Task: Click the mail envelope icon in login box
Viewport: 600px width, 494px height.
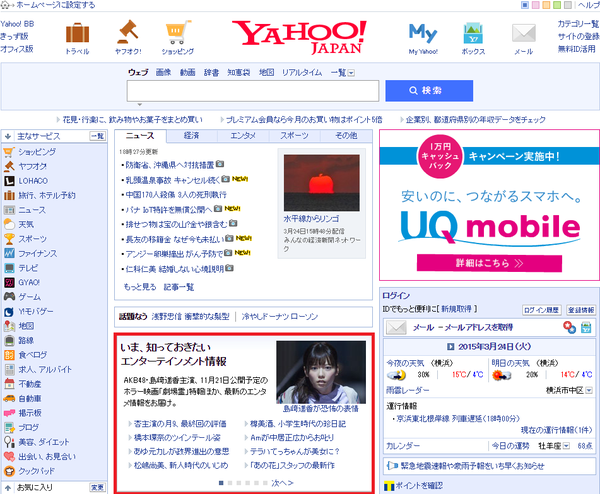Action: tap(396, 328)
